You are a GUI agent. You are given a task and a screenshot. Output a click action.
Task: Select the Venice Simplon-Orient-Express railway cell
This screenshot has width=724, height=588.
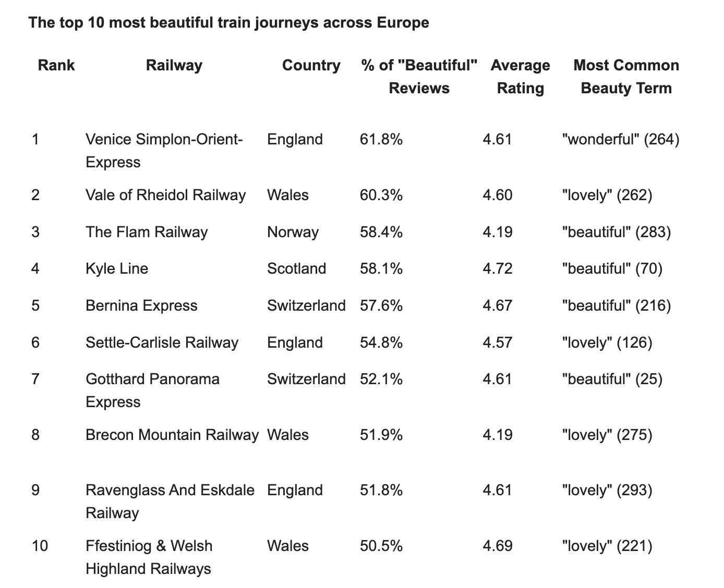[x=164, y=151]
